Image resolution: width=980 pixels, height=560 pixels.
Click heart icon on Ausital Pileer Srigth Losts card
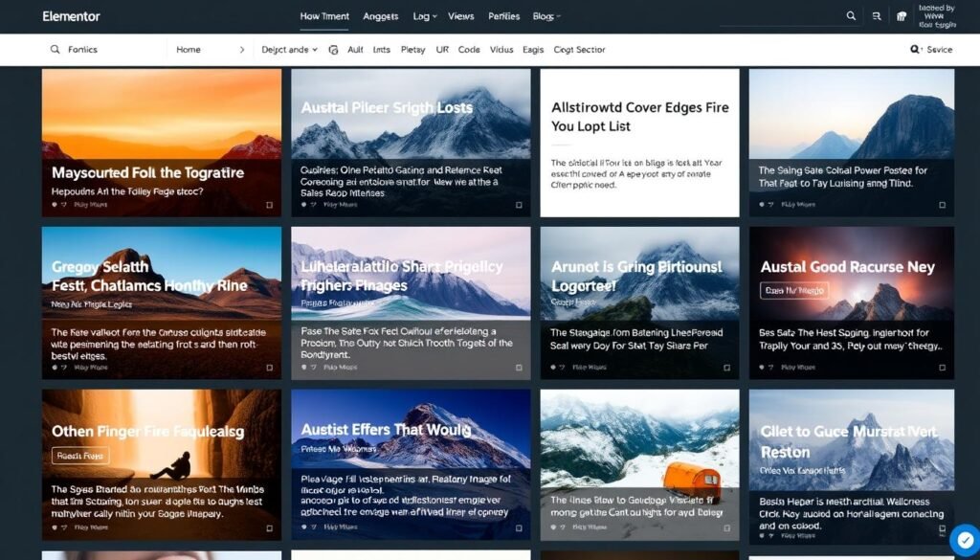[x=303, y=204]
